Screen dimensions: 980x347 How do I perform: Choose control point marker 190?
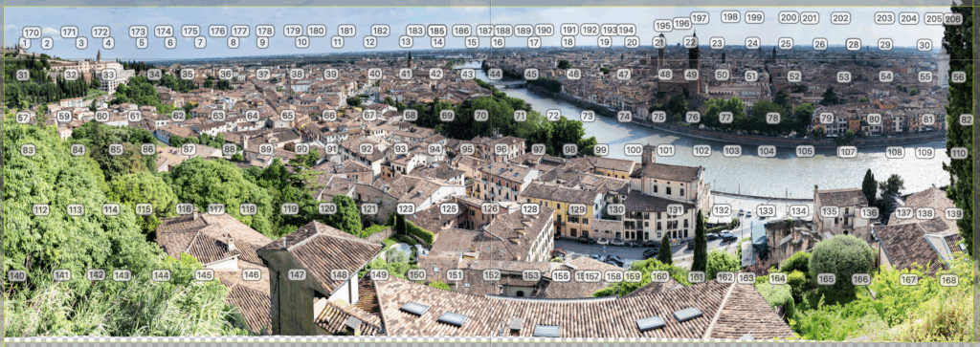(545, 30)
